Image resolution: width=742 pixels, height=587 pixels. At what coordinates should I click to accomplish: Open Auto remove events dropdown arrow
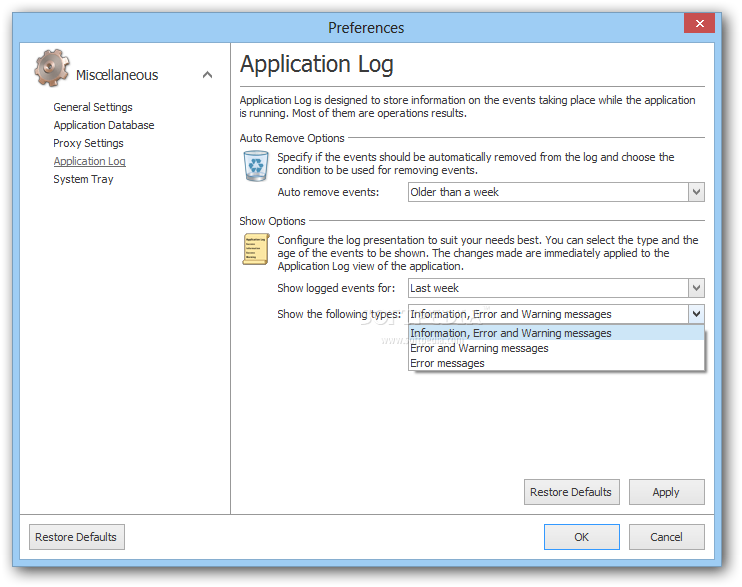[x=696, y=192]
